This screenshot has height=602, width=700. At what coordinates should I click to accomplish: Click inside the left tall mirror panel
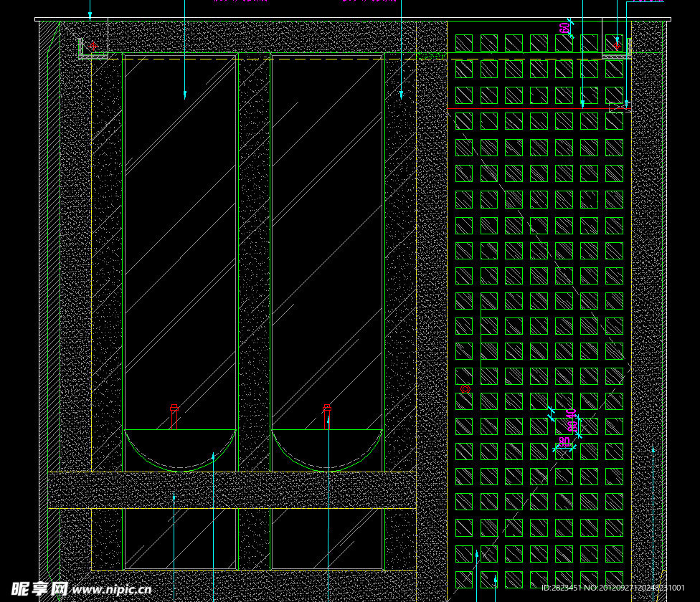tap(180, 236)
